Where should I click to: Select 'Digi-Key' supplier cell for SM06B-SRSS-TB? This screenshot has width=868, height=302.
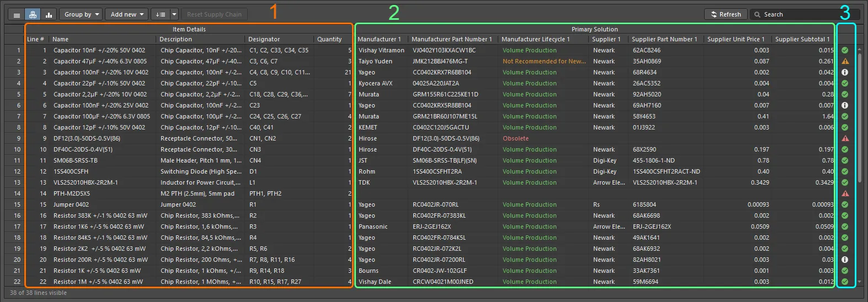[x=609, y=160]
